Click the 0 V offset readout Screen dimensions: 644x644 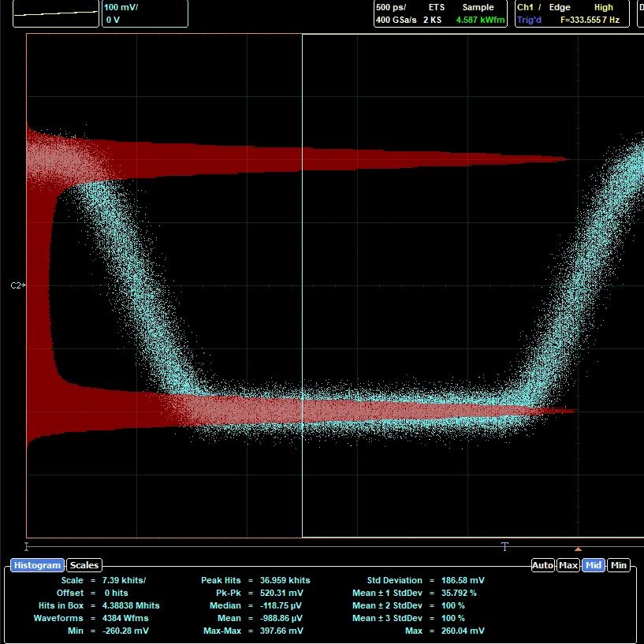tap(113, 20)
